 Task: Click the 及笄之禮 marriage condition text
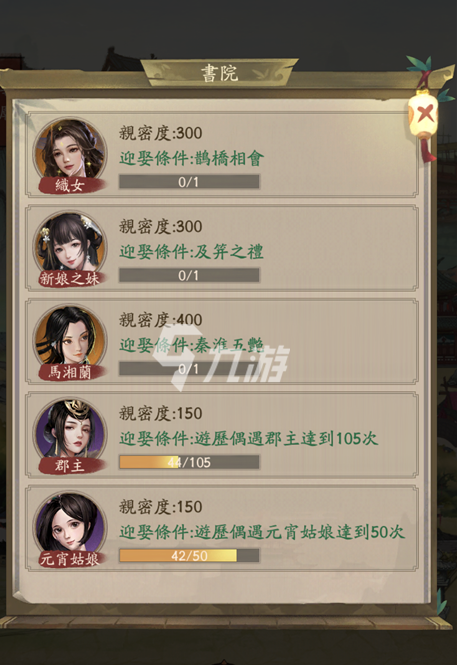click(x=229, y=252)
